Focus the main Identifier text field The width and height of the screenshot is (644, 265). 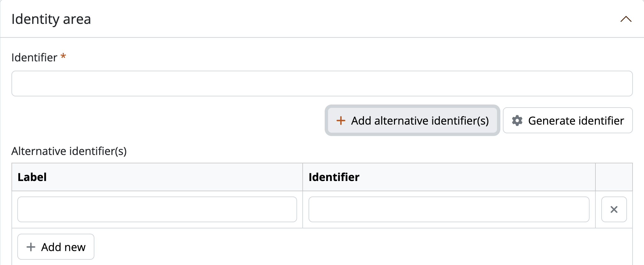[322, 84]
